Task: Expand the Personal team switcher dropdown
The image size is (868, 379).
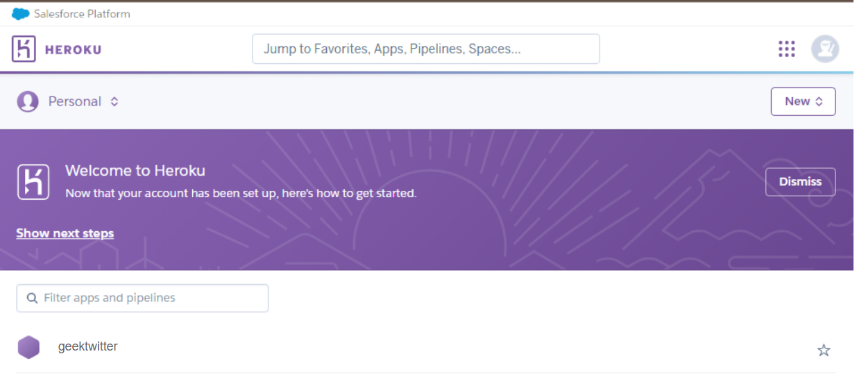Action: 83,101
